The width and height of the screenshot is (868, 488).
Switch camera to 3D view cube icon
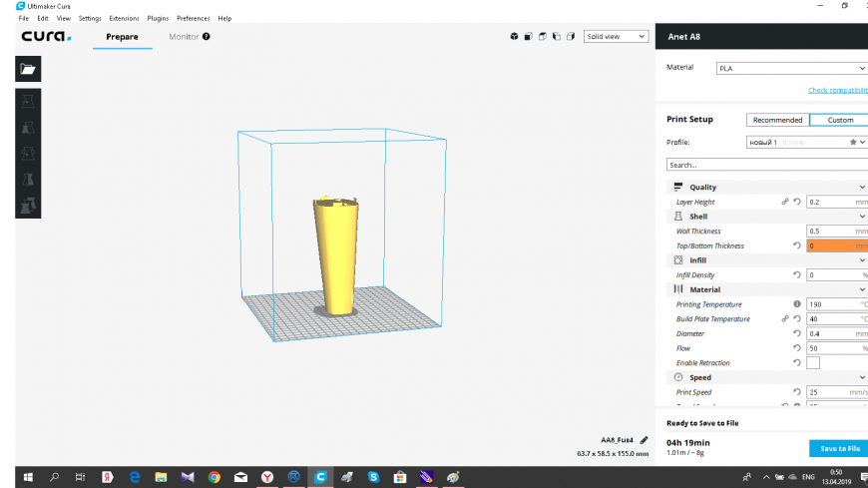coord(514,37)
